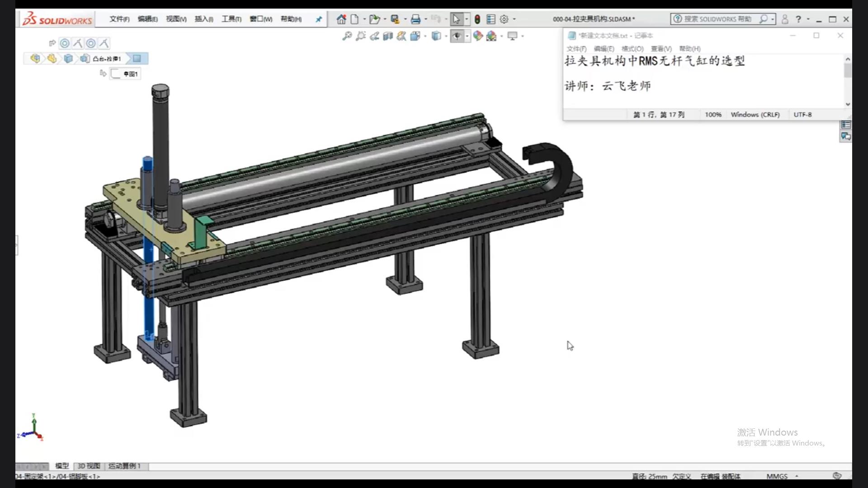Expand the New document dropdown arrow
Image resolution: width=868 pixels, height=488 pixels.
pyautogui.click(x=364, y=19)
